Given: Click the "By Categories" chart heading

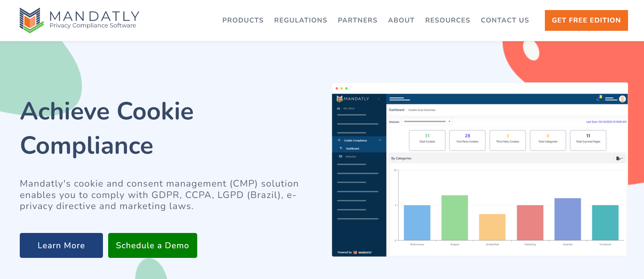Looking at the screenshot, I should click(401, 159).
